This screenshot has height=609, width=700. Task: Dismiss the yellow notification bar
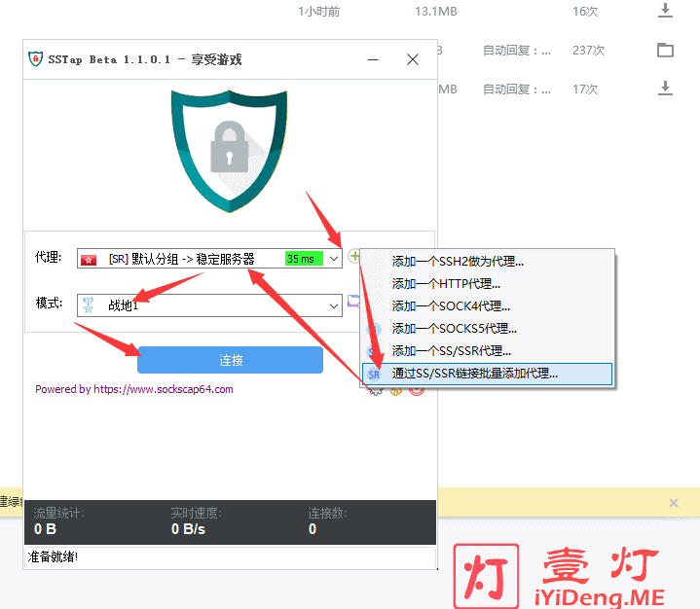(x=674, y=503)
